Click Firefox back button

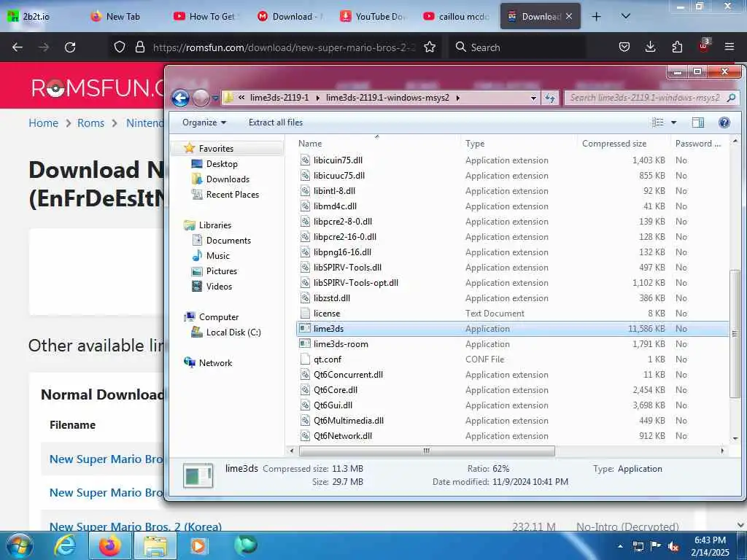coord(18,47)
